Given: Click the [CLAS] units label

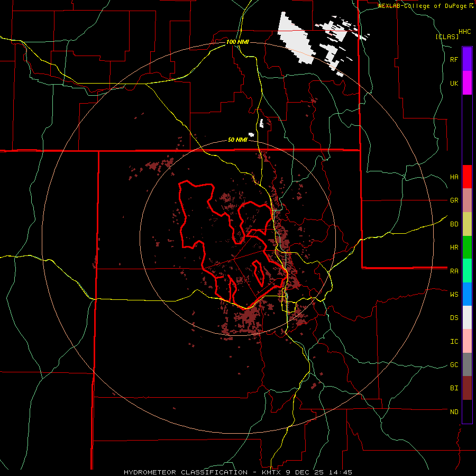Looking at the screenshot, I should 447,37.
